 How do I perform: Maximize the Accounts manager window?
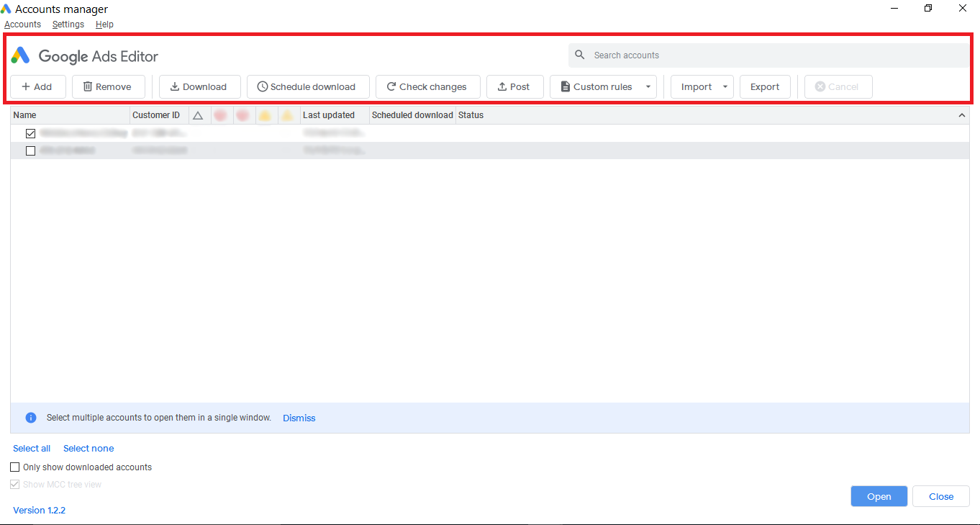(928, 9)
